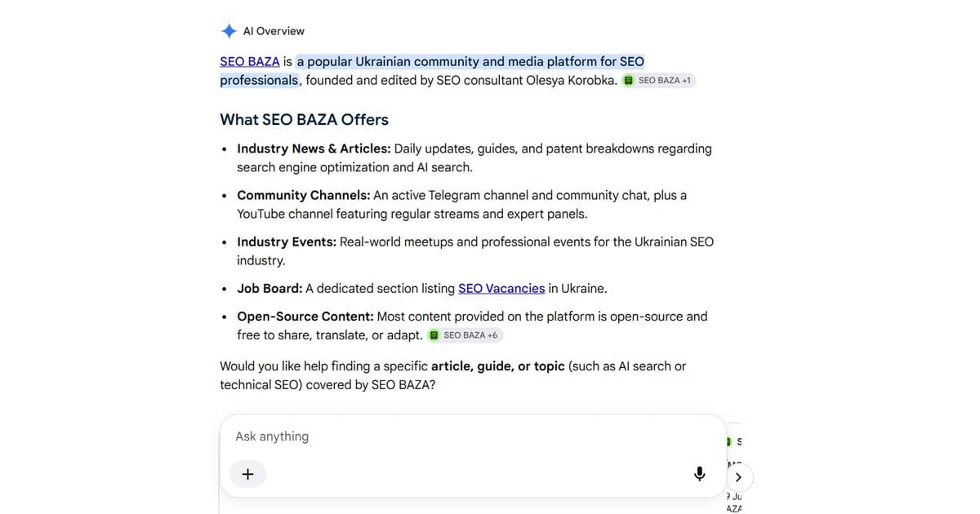Click the 'Industry News & Articles:' text
980x514 pixels.
click(314, 148)
